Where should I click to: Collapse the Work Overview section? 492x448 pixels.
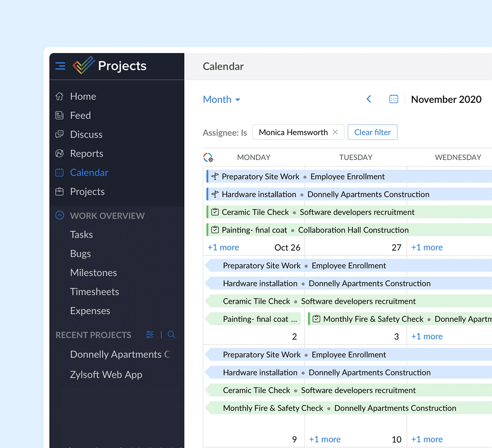coord(60,215)
